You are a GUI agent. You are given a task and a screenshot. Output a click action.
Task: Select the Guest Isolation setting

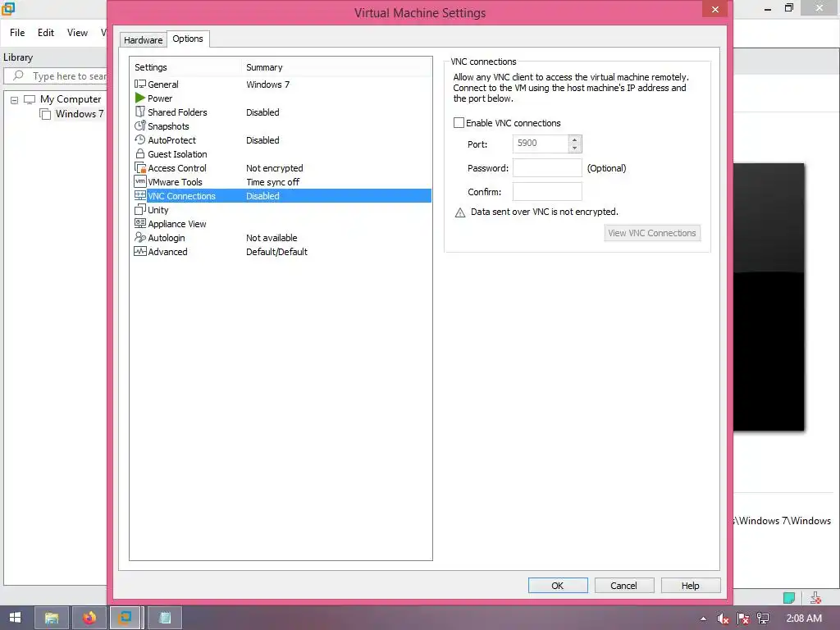pos(282,153)
